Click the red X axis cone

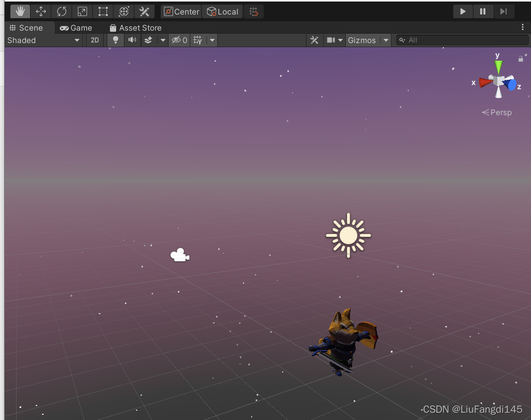click(x=485, y=82)
